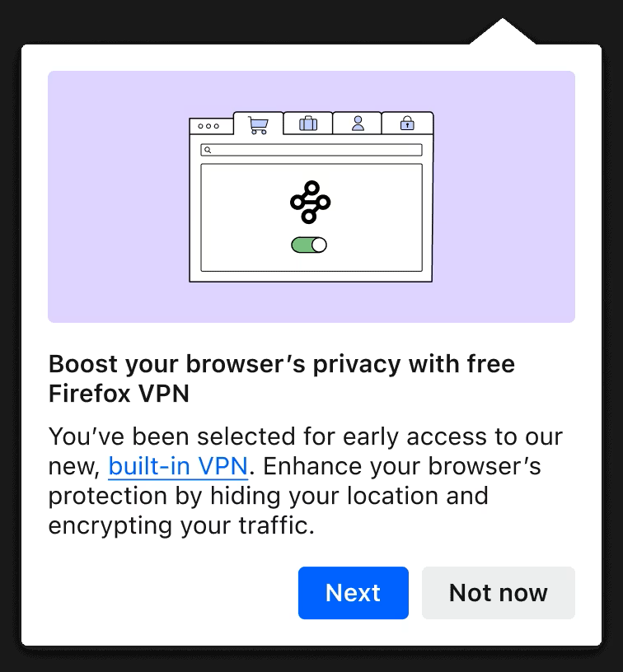This screenshot has height=672, width=623.
Task: Select the briefcase tab icon
Action: [308, 124]
